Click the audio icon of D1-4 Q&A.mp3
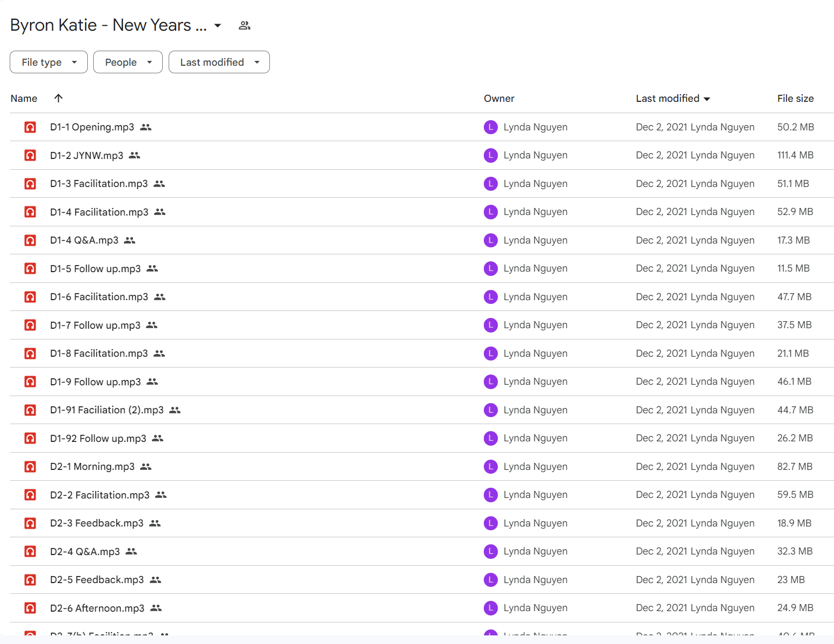This screenshot has height=644, width=834. click(x=30, y=240)
